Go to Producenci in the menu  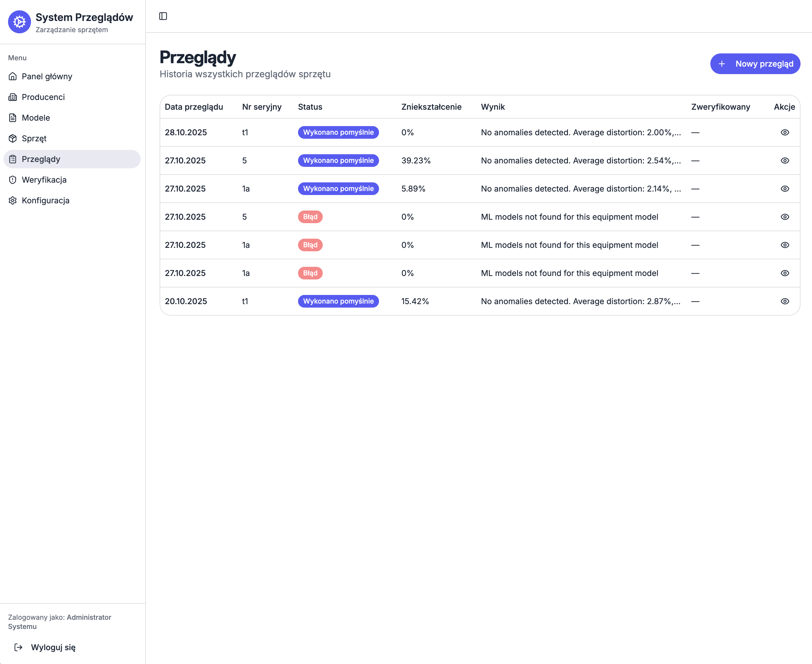[43, 97]
